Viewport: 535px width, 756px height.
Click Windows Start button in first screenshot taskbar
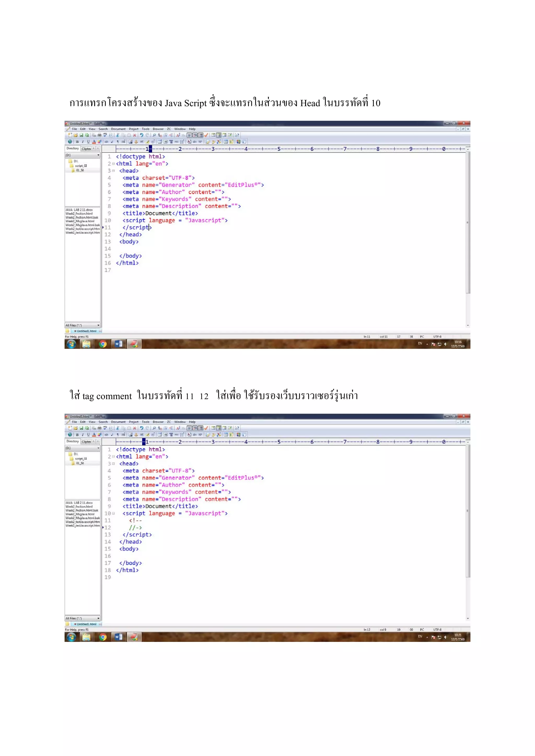coord(72,344)
